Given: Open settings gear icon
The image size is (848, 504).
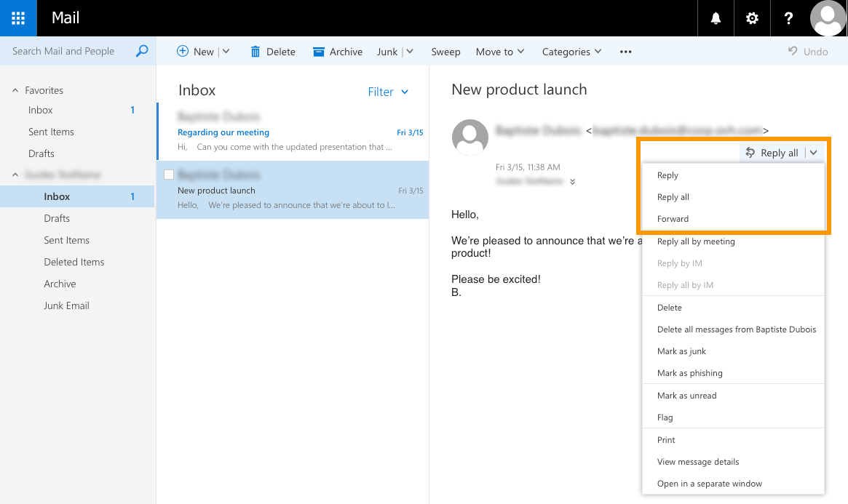Looking at the screenshot, I should [x=752, y=18].
